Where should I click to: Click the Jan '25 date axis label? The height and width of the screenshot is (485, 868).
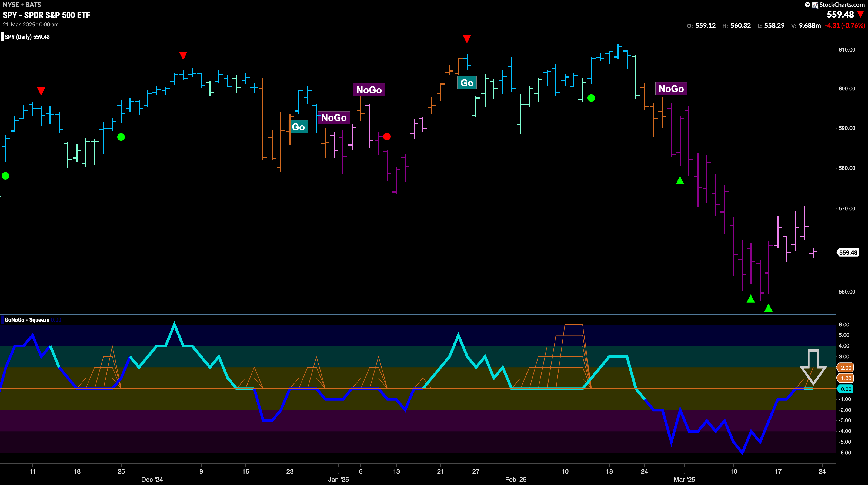[x=338, y=480]
